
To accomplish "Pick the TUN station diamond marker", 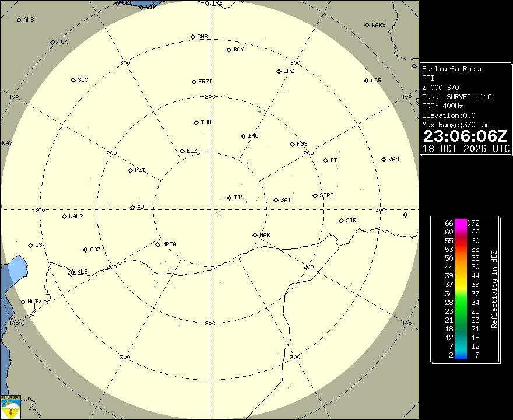I will 196,123.
